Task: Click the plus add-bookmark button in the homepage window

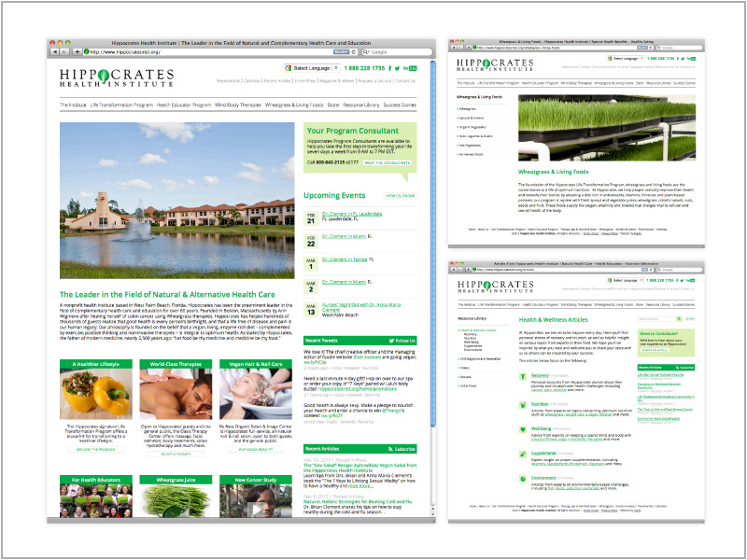Action: [77, 51]
